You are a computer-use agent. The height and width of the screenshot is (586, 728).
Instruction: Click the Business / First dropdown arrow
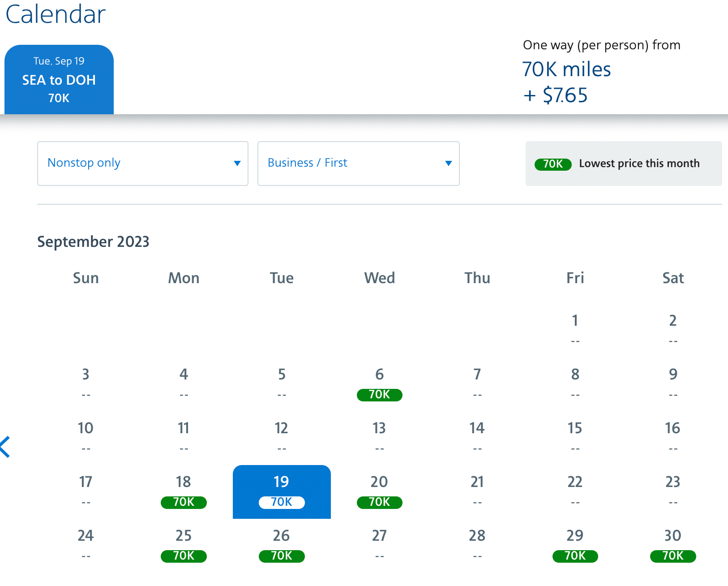pyautogui.click(x=448, y=164)
